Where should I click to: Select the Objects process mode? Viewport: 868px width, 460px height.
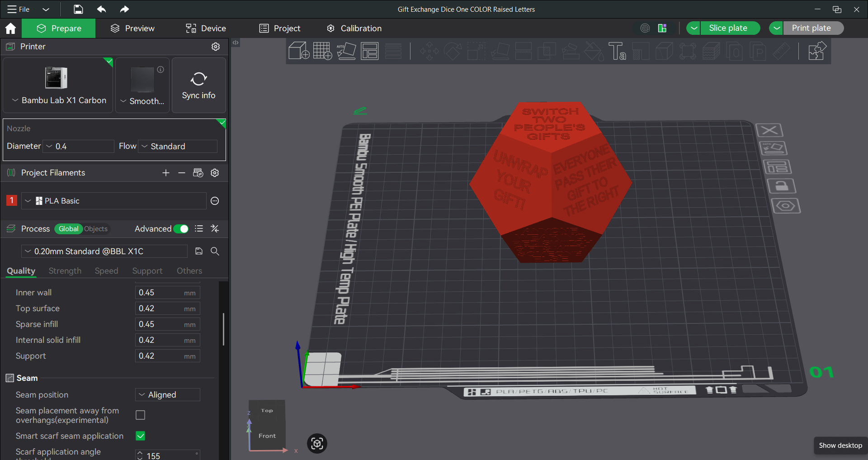coord(96,229)
